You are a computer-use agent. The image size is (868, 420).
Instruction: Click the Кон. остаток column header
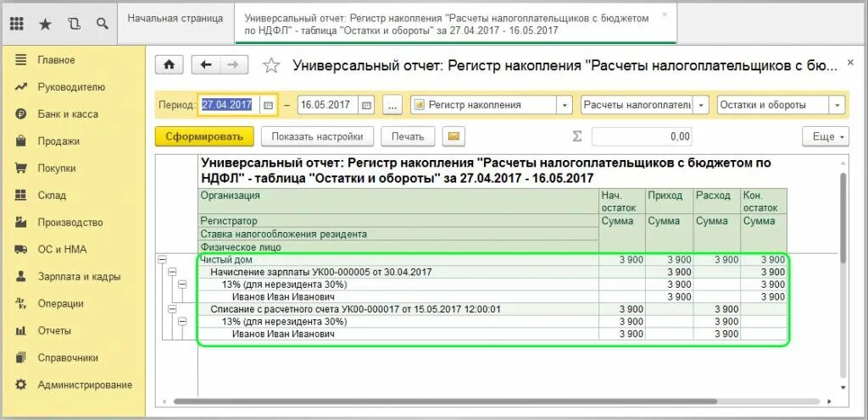click(764, 202)
